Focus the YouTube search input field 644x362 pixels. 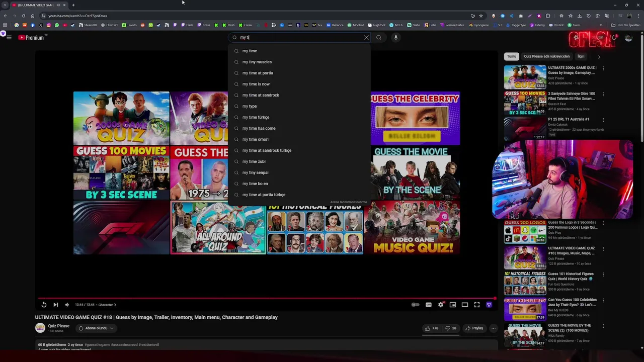(300, 37)
